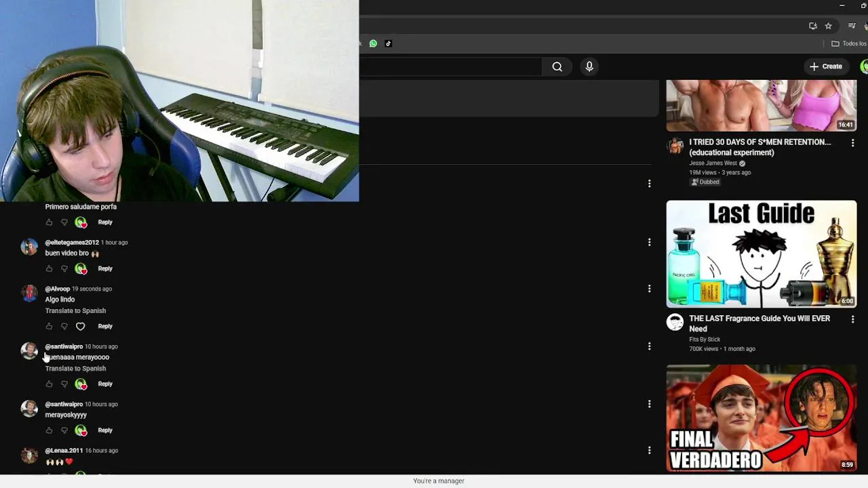868x488 pixels.
Task: Open the three-dot menu for 'buenaaaa merayoooo' comment
Action: tap(649, 346)
